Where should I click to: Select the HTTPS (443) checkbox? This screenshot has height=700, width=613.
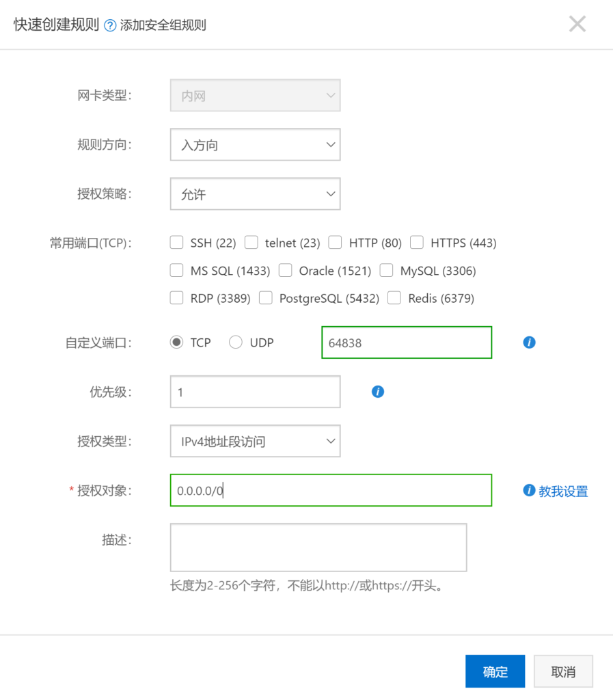[417, 243]
